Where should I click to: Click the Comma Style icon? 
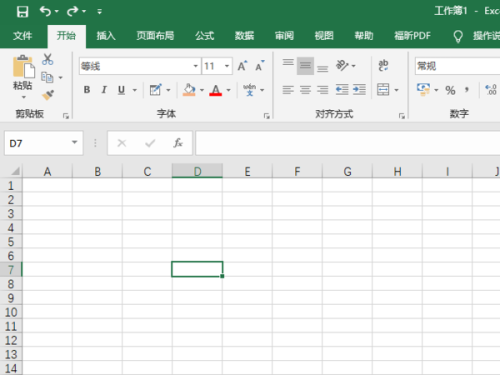point(467,89)
